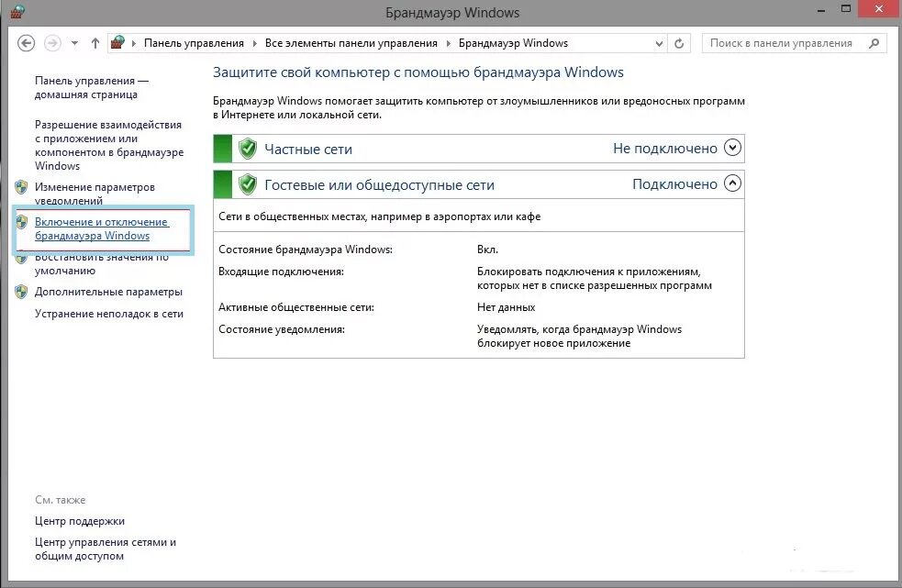This screenshot has height=588, width=902.
Task: Click the Не подключено status
Action: (x=665, y=149)
